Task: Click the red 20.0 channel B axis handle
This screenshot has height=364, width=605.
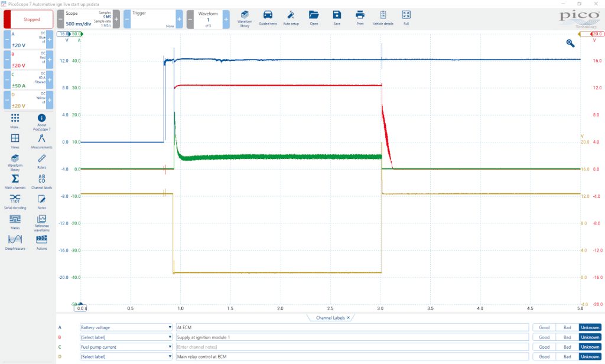Action: (597, 34)
